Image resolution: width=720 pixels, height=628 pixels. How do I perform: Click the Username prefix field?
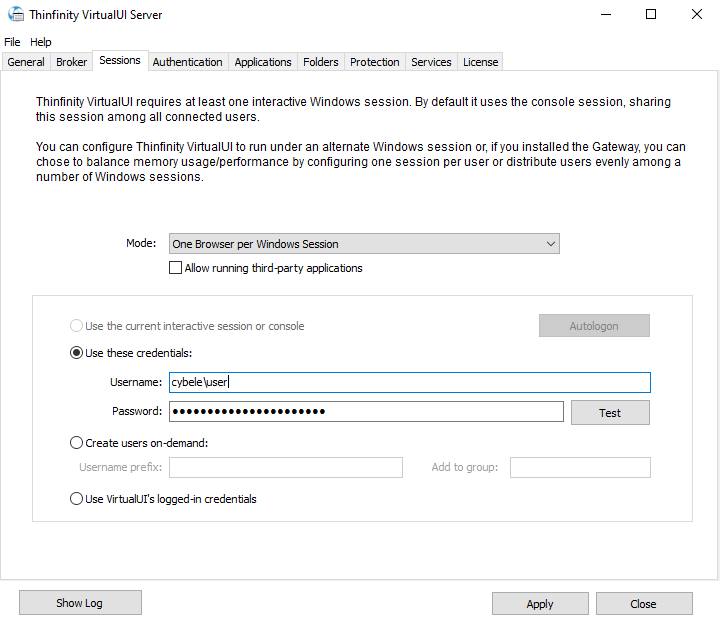coord(286,467)
